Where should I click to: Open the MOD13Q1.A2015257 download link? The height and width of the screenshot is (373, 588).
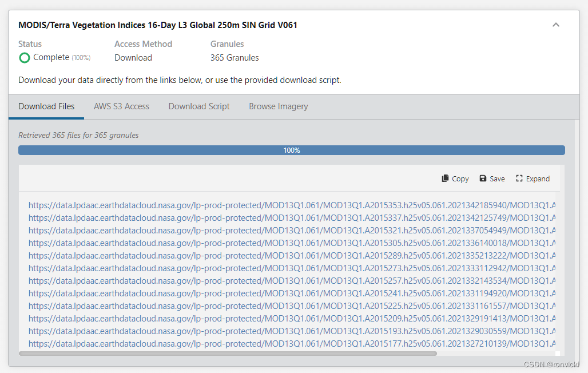[292, 281]
